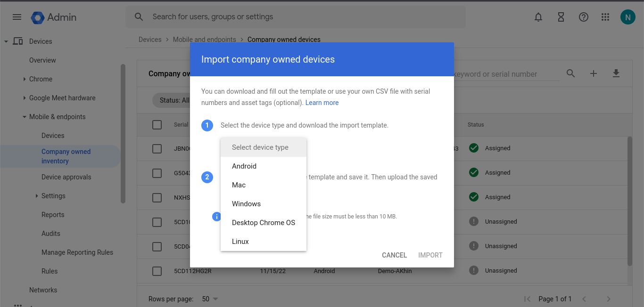Viewport: 644px width, 307px height.
Task: Open the main hamburger menu
Action: [x=17, y=17]
